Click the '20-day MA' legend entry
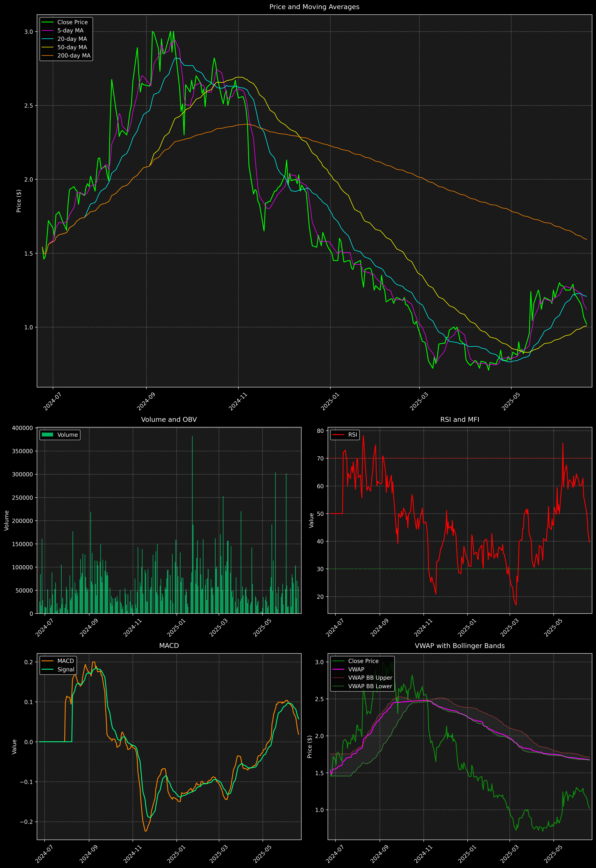 pyautogui.click(x=72, y=39)
